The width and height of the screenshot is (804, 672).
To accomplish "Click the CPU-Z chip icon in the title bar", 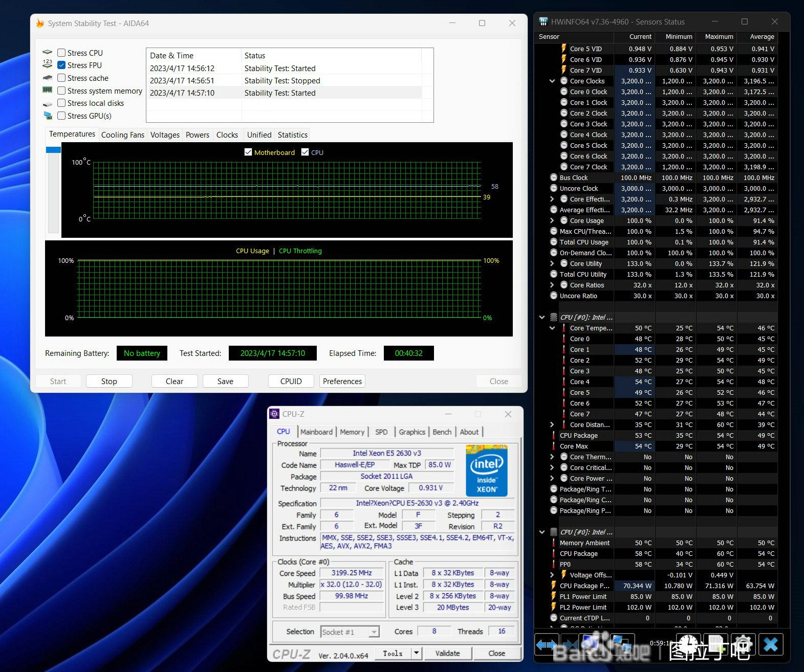I will tap(275, 414).
